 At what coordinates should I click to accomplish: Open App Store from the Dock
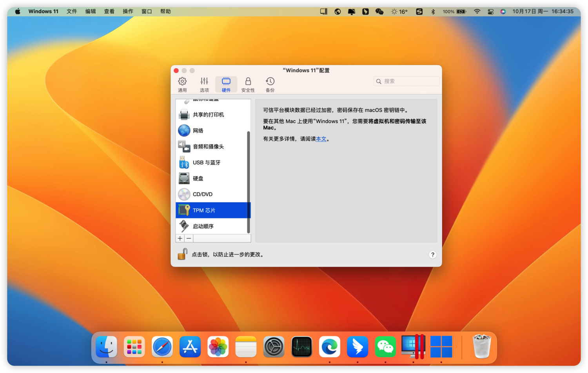point(190,347)
